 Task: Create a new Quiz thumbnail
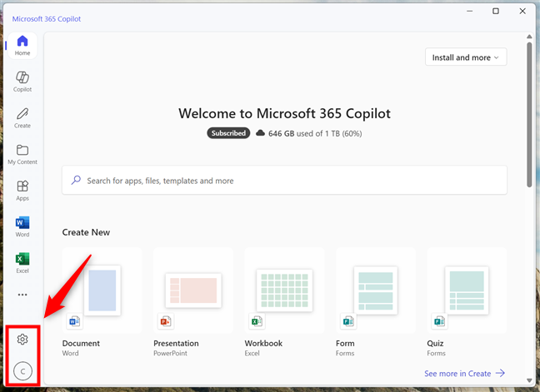(x=467, y=290)
